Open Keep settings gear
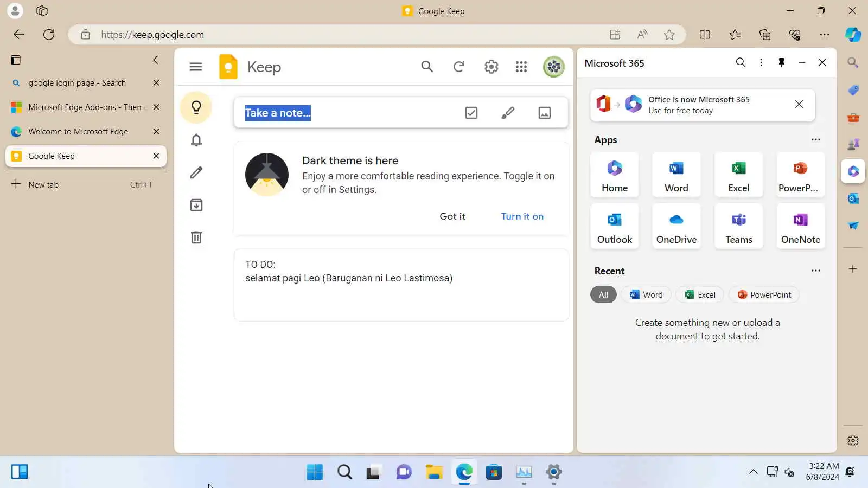The height and width of the screenshot is (488, 868). click(491, 67)
